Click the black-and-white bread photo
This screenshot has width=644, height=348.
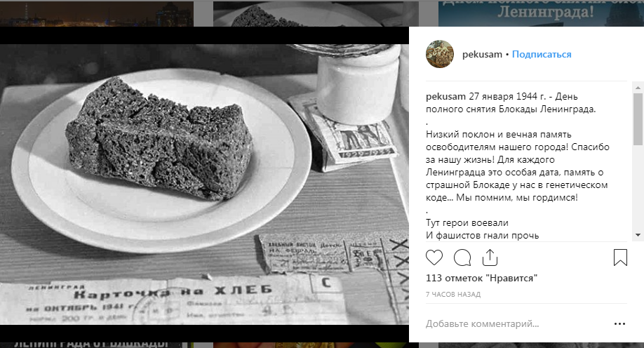coord(204,185)
